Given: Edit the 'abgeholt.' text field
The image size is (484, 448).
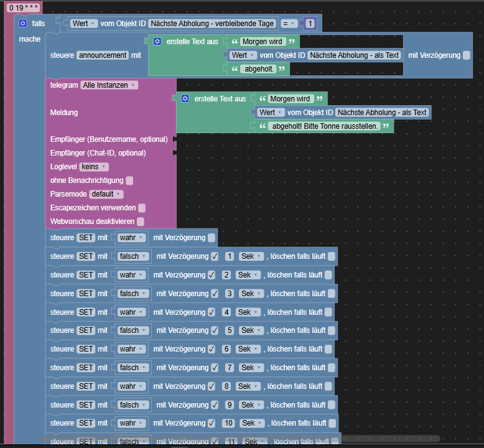Looking at the screenshot, I should coord(259,69).
